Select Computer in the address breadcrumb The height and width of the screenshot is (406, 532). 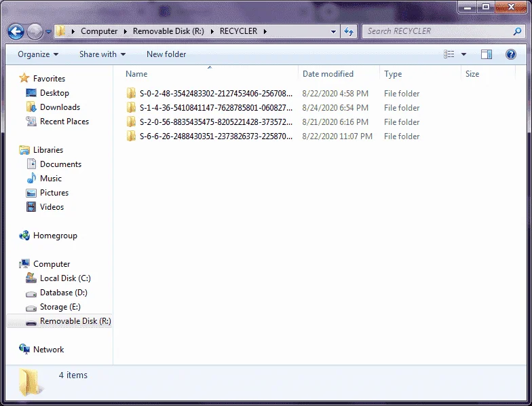tap(99, 31)
